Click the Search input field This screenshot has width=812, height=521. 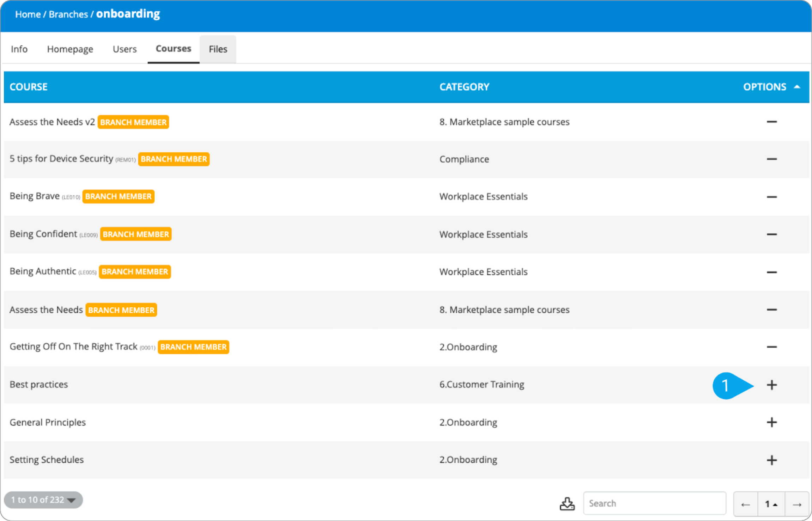click(x=654, y=503)
